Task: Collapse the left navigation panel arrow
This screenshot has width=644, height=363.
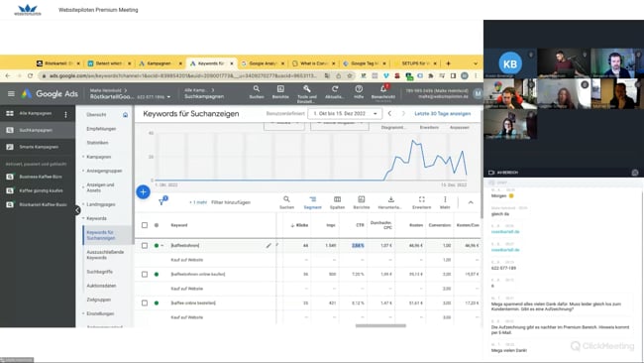Action: [x=77, y=210]
